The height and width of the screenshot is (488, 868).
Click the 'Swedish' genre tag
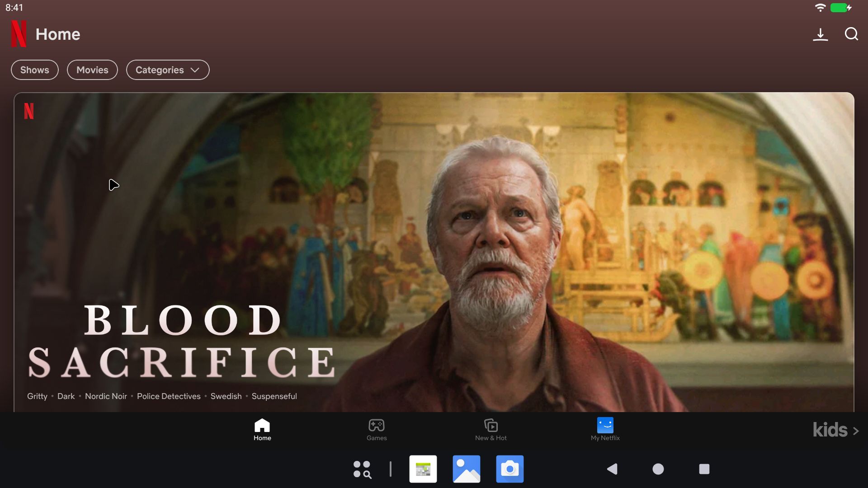pos(226,396)
